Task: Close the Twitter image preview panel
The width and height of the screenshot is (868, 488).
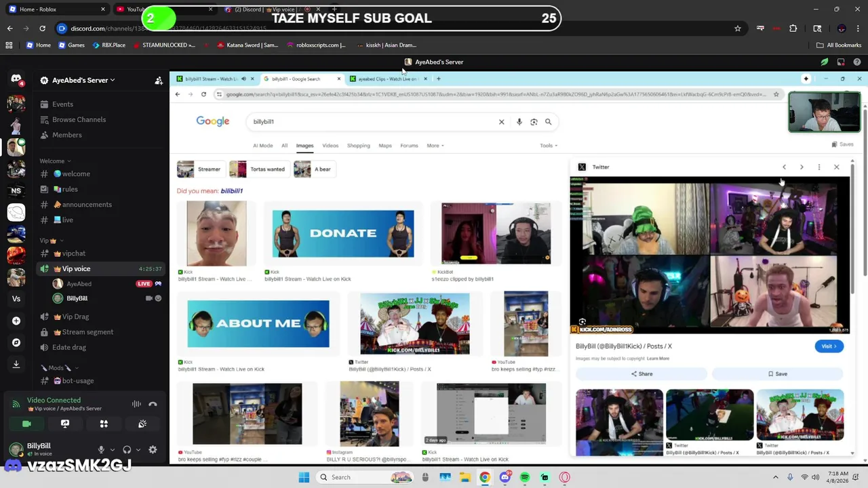Action: coord(836,167)
